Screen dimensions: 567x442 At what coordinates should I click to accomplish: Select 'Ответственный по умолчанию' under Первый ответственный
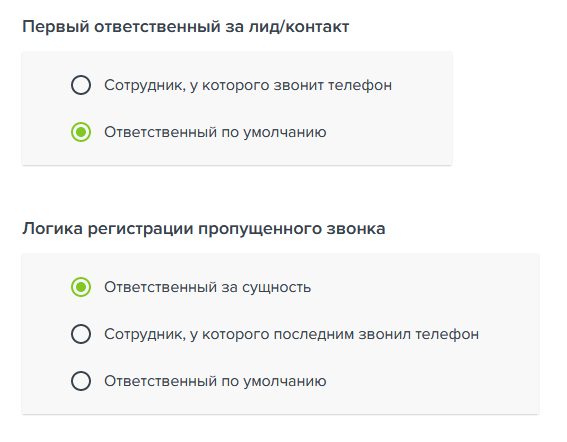click(81, 132)
